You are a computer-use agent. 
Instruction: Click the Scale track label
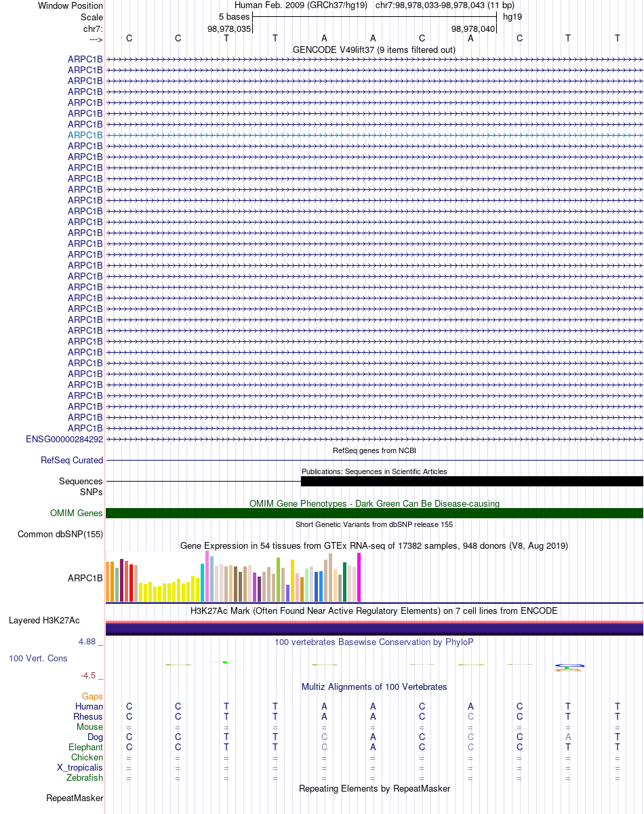click(x=92, y=17)
